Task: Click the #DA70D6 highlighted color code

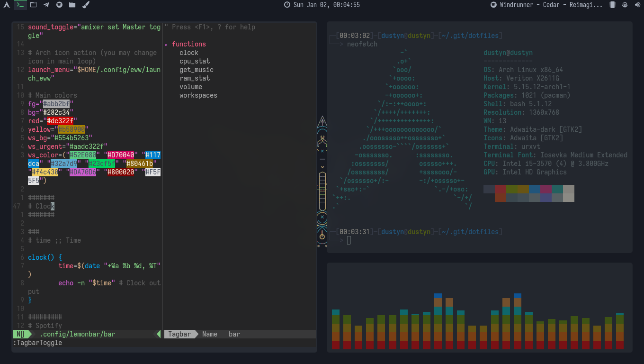Action: (x=83, y=172)
